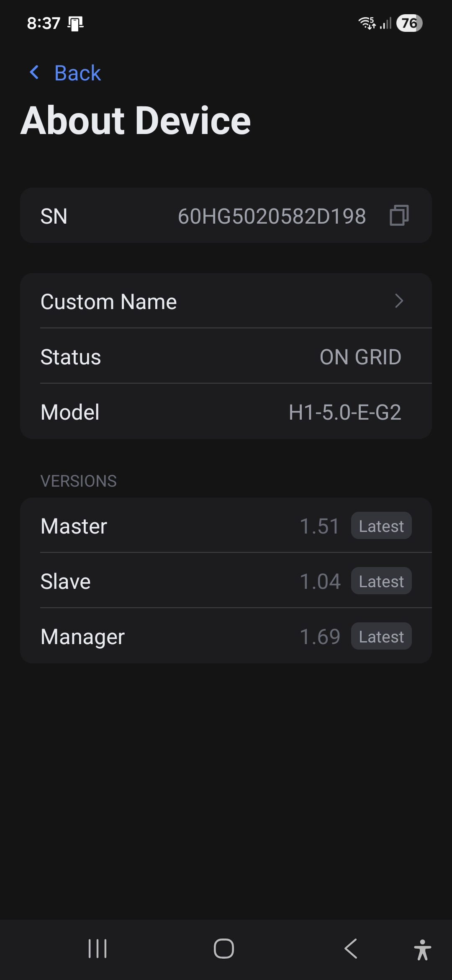
Task: Tap the Wi-Fi status icon
Action: [367, 23]
